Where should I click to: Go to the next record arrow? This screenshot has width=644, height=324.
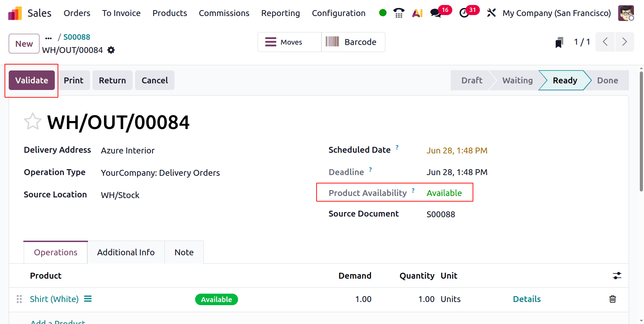[x=624, y=42]
